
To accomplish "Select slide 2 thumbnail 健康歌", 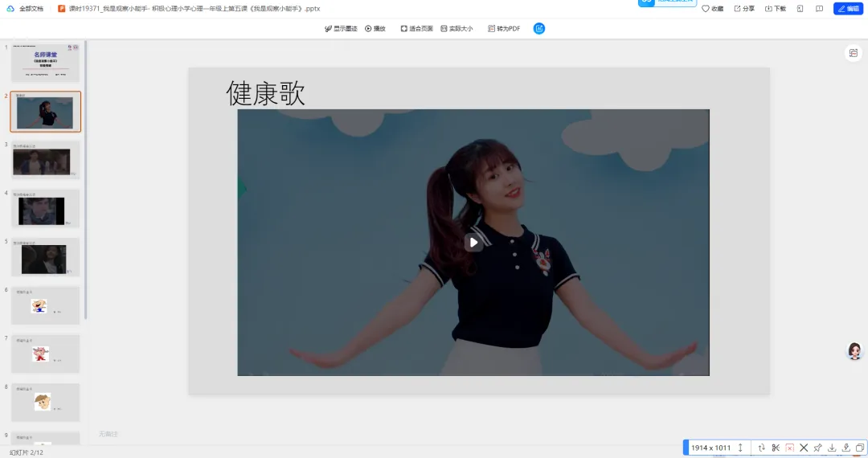I will click(45, 112).
